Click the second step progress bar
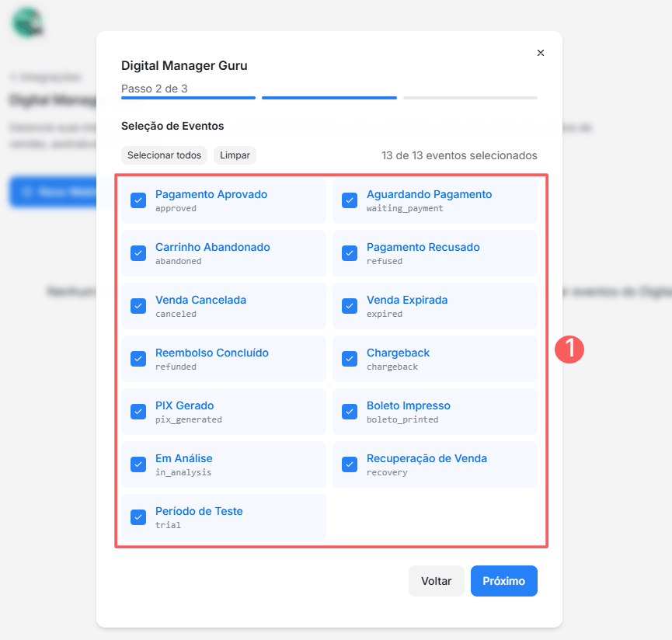Image resolution: width=672 pixels, height=640 pixels. coord(329,98)
